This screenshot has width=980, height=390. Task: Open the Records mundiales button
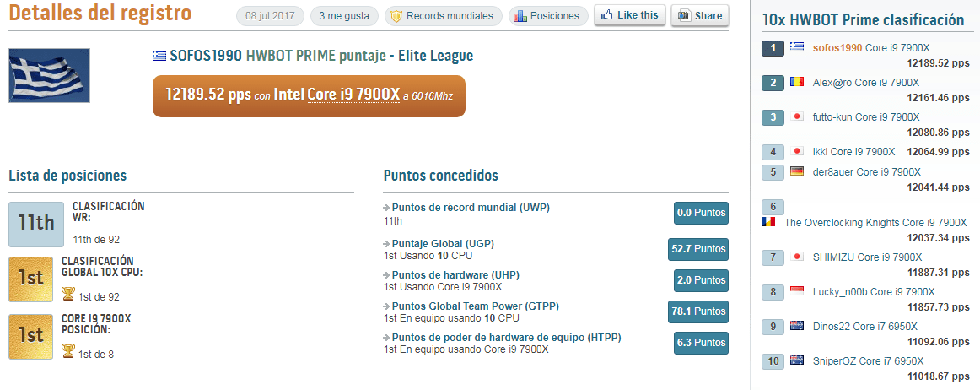(x=443, y=16)
